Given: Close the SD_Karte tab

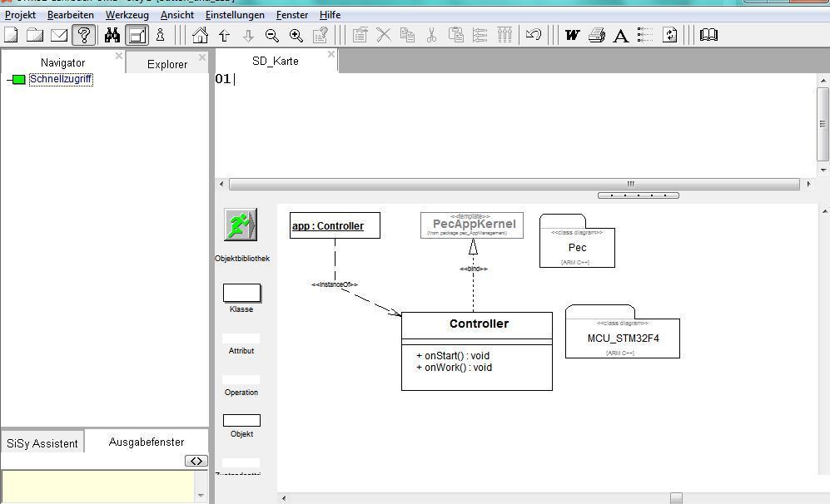Looking at the screenshot, I should tap(331, 54).
